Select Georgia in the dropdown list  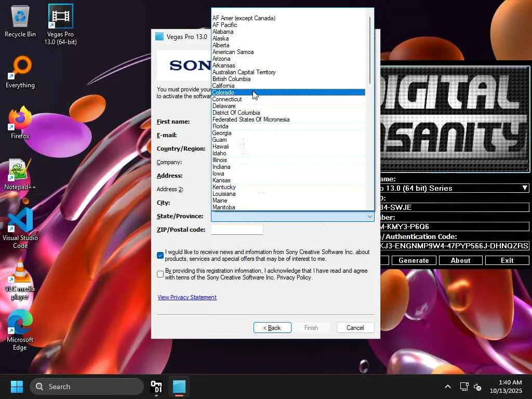coord(288,133)
